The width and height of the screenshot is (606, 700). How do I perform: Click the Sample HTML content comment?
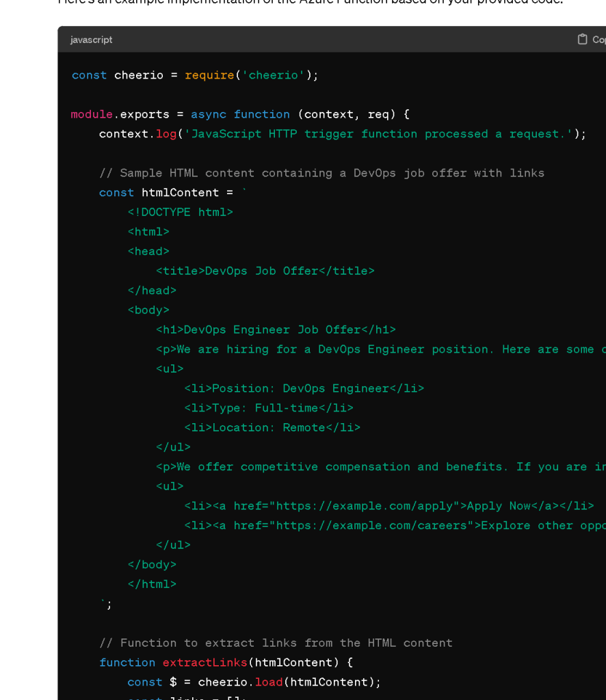pos(321,173)
